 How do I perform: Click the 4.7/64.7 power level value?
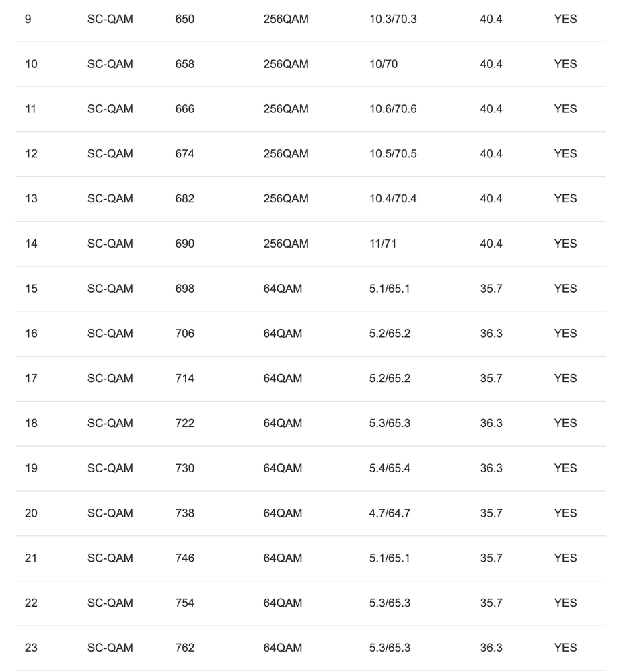tap(390, 513)
